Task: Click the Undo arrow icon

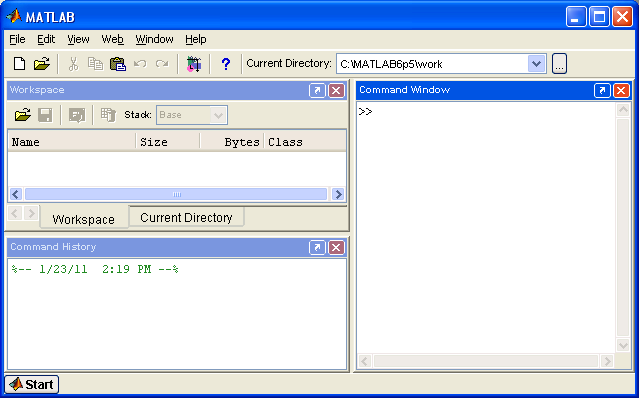Action: click(x=140, y=64)
